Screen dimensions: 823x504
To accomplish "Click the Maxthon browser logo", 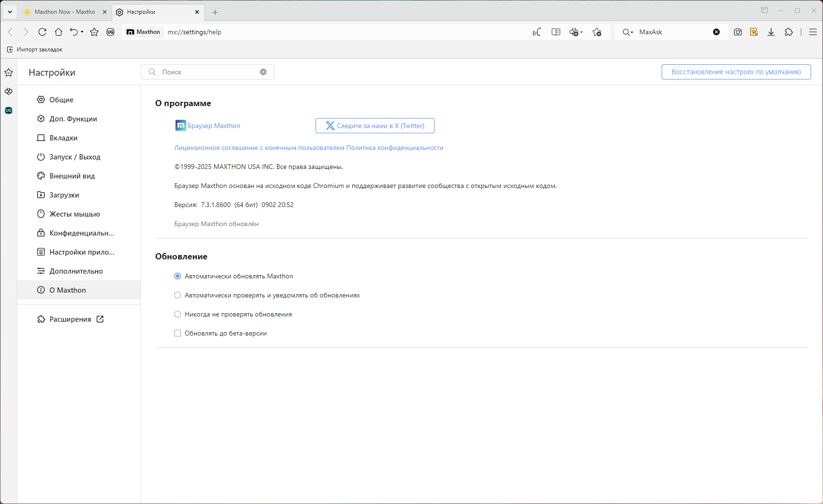I will point(181,126).
